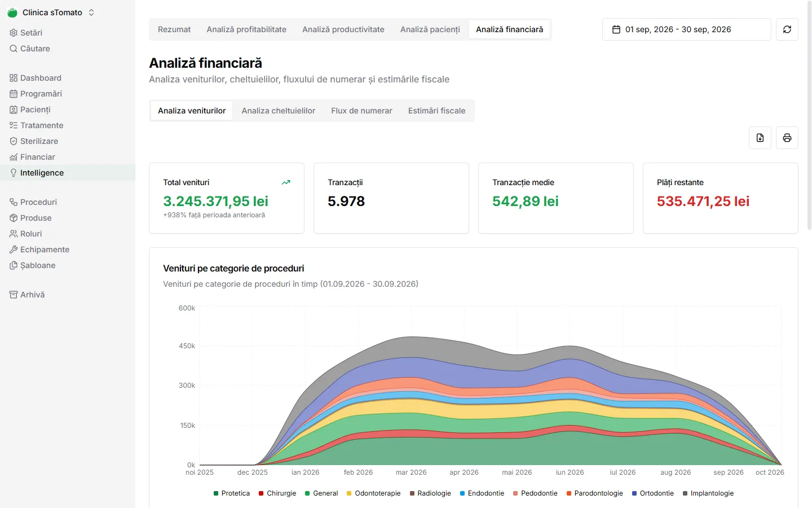Click the Echipamente wrench icon
The height and width of the screenshot is (508, 812).
click(x=14, y=249)
